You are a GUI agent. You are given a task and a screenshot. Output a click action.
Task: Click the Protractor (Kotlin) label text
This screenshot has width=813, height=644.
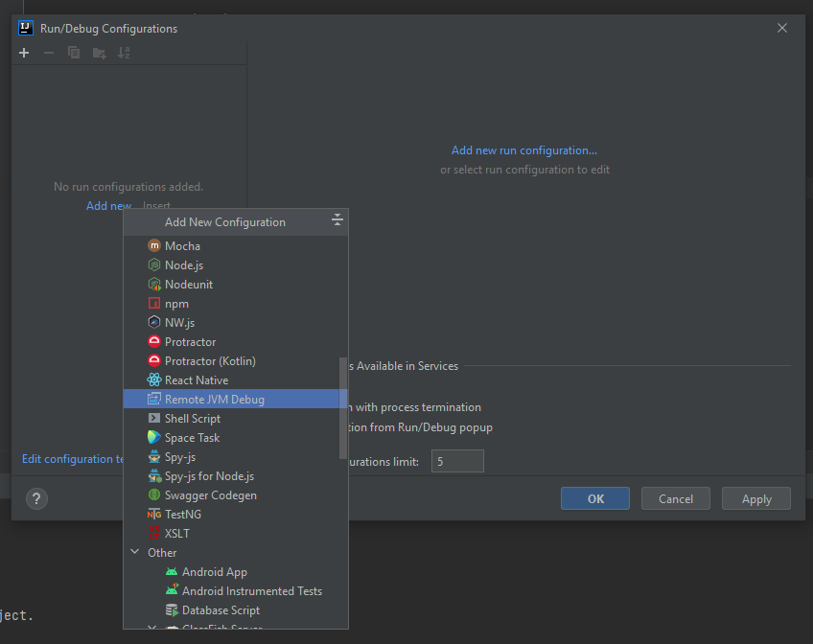point(210,360)
